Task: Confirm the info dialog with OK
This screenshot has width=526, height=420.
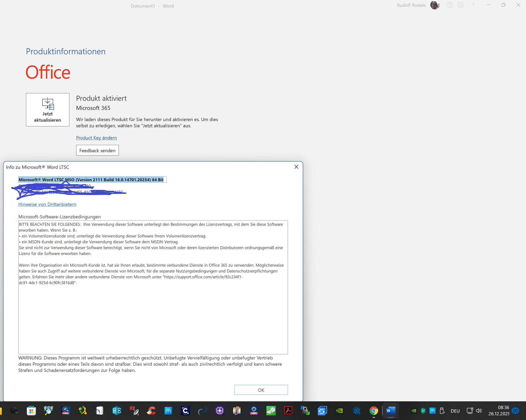Action: pos(261,390)
